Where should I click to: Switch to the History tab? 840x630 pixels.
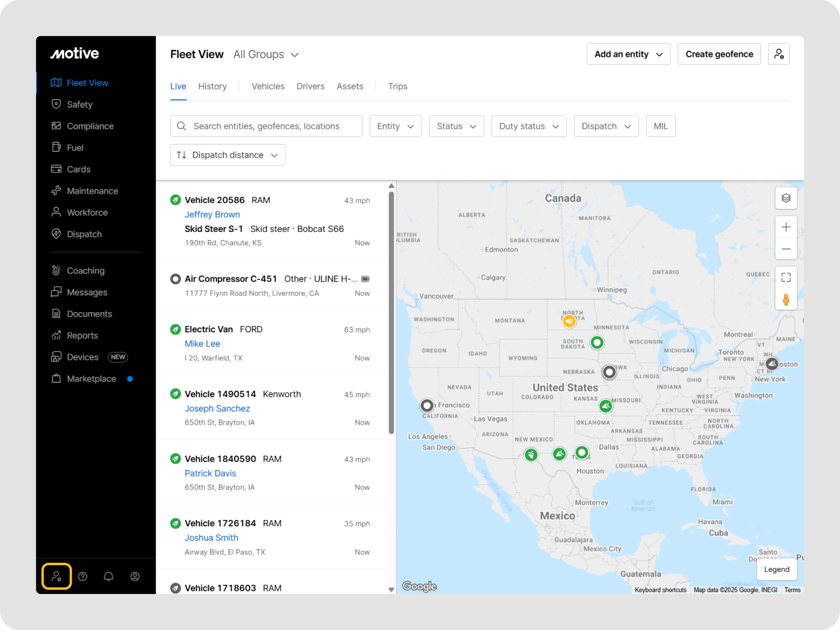[212, 86]
